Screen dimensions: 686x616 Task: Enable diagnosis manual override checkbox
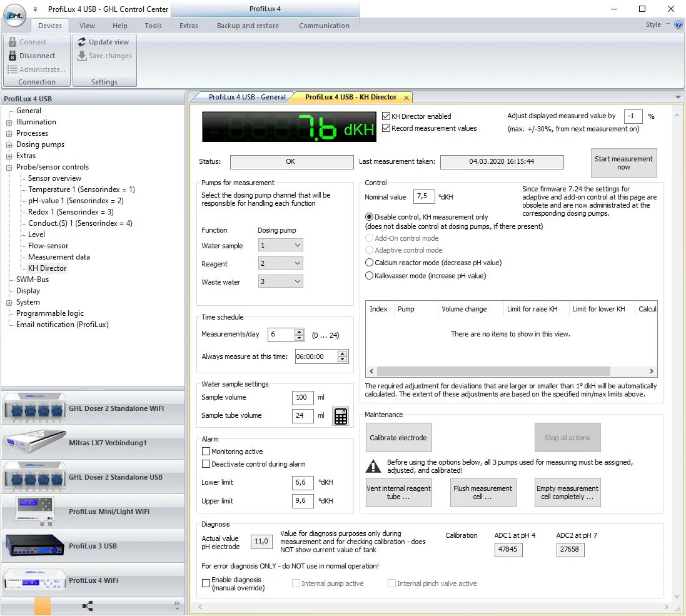pyautogui.click(x=206, y=583)
